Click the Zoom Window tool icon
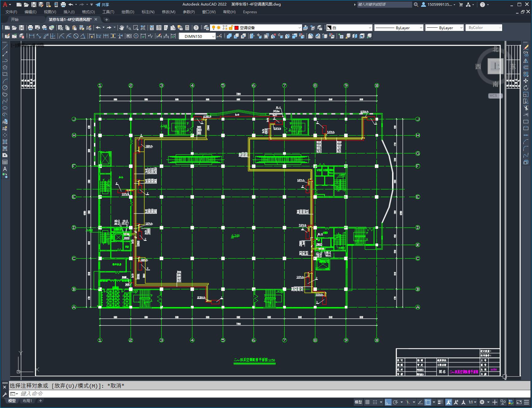Screen dimensions: 532x408 coord(136,28)
